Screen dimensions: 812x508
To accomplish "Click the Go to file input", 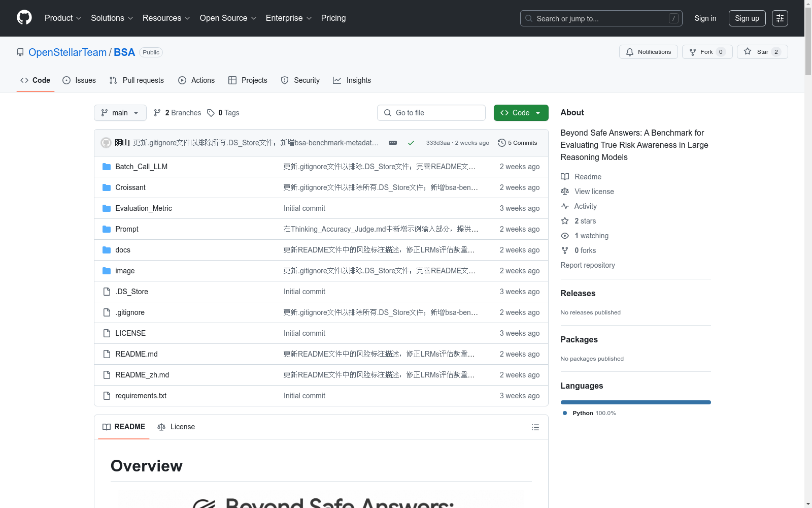I will point(431,113).
